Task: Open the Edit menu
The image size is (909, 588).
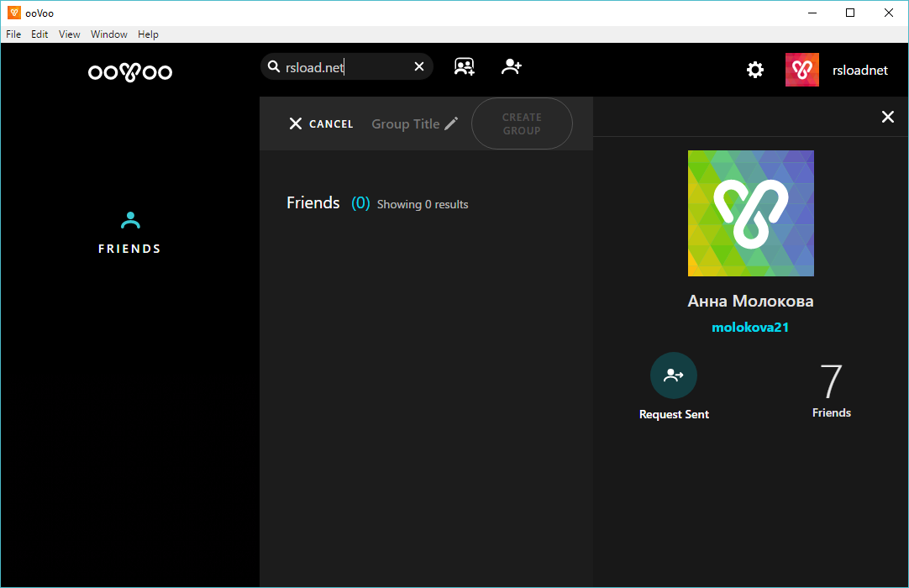Action: (x=39, y=34)
